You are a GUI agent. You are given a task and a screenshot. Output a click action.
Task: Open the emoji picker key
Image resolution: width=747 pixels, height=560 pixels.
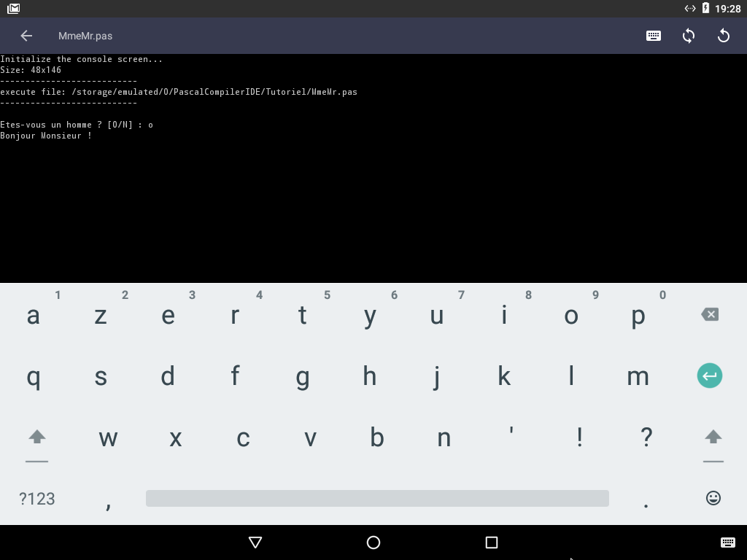coord(713,498)
